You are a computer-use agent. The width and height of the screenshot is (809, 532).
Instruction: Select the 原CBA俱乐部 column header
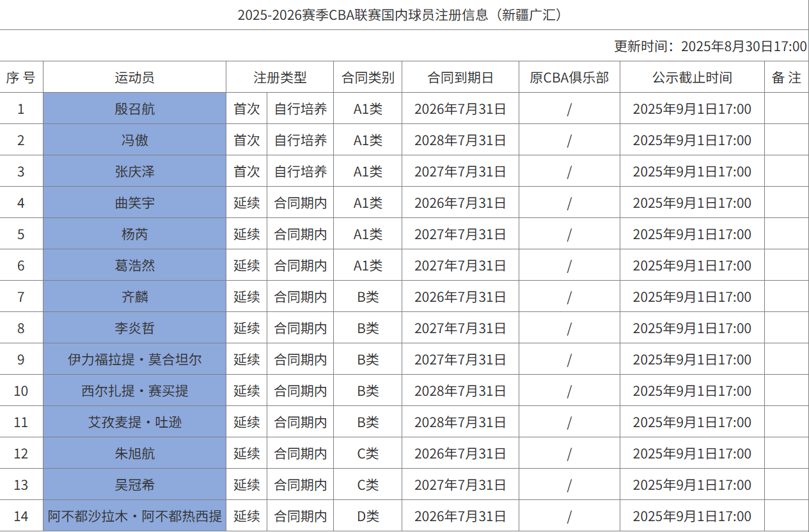569,77
